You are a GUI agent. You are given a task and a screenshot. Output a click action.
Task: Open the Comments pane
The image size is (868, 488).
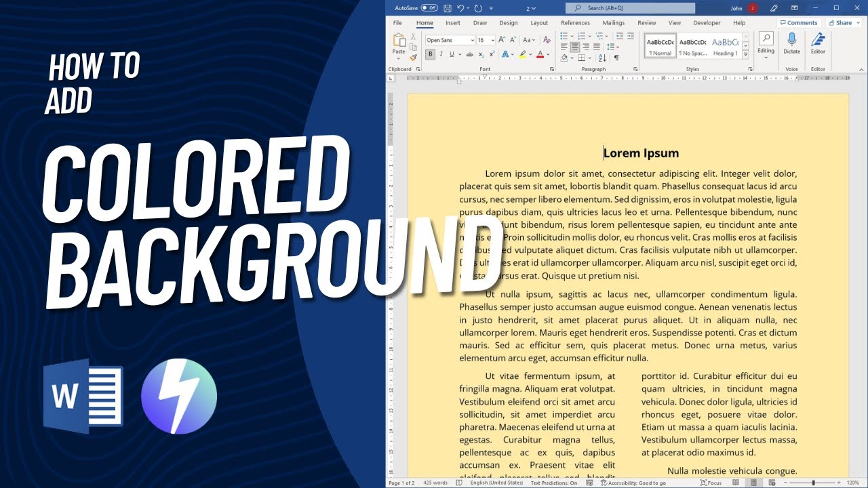(799, 23)
